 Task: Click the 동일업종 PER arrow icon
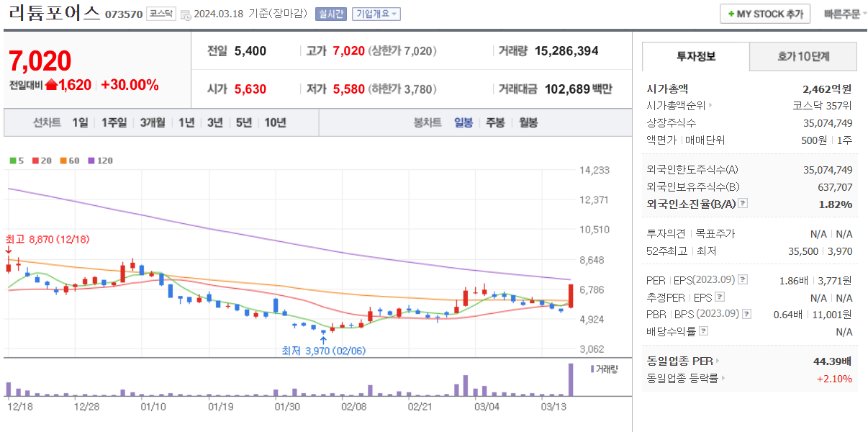718,361
